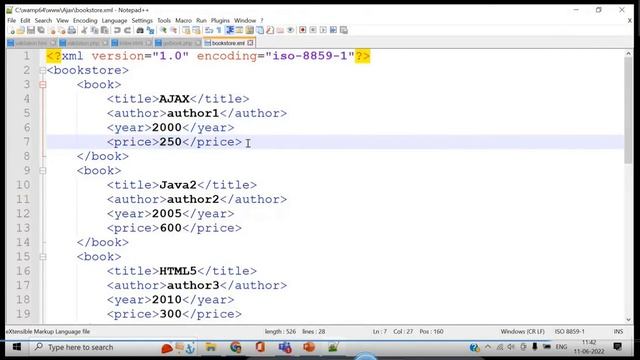Open the File menu
This screenshot has width=640, height=360.
[11, 20]
